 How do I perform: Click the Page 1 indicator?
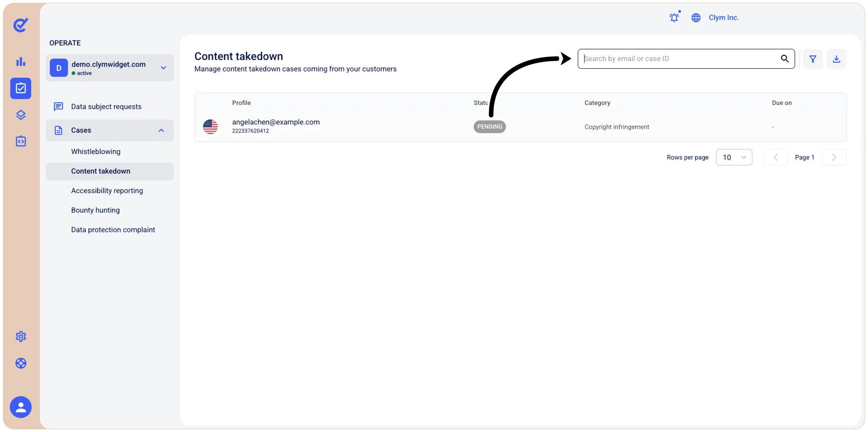tap(805, 157)
